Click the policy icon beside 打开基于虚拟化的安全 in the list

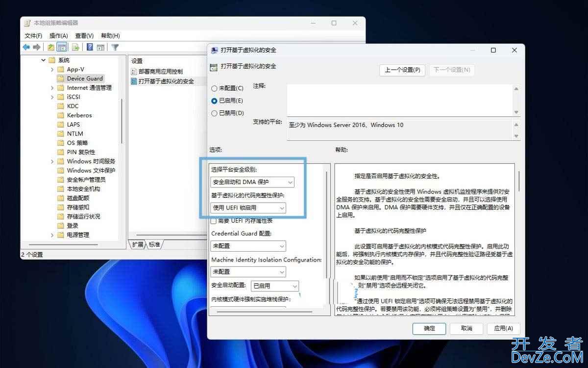[134, 81]
